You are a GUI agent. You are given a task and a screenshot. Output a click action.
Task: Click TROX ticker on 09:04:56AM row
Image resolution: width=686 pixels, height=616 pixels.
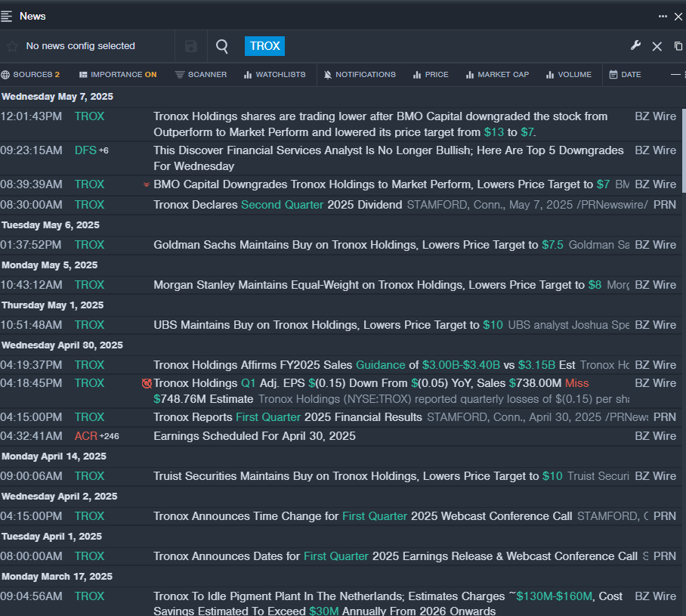90,596
